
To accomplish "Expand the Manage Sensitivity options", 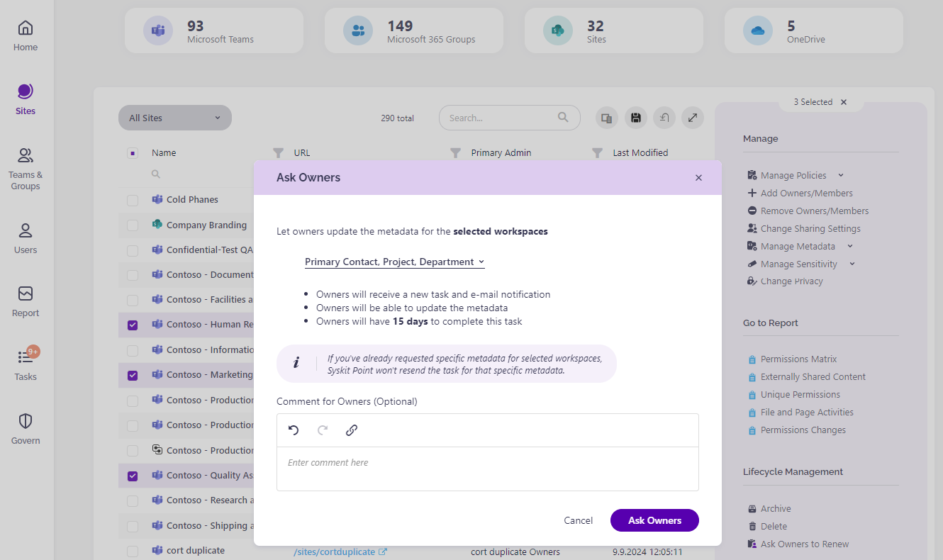I will click(852, 263).
